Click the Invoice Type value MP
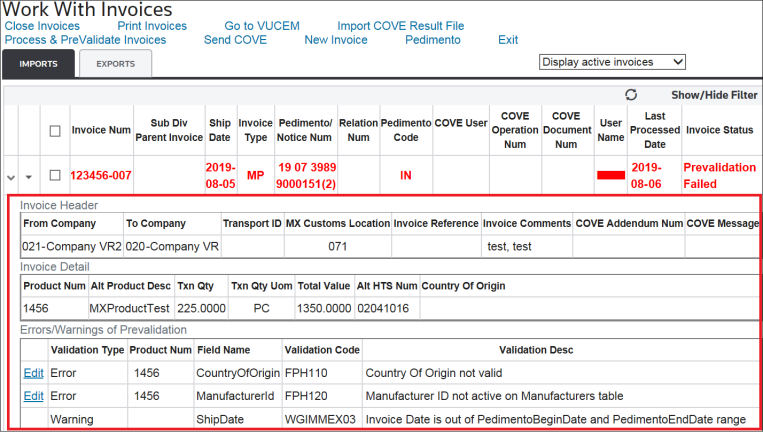Image resolution: width=763 pixels, height=432 pixels. coord(255,175)
